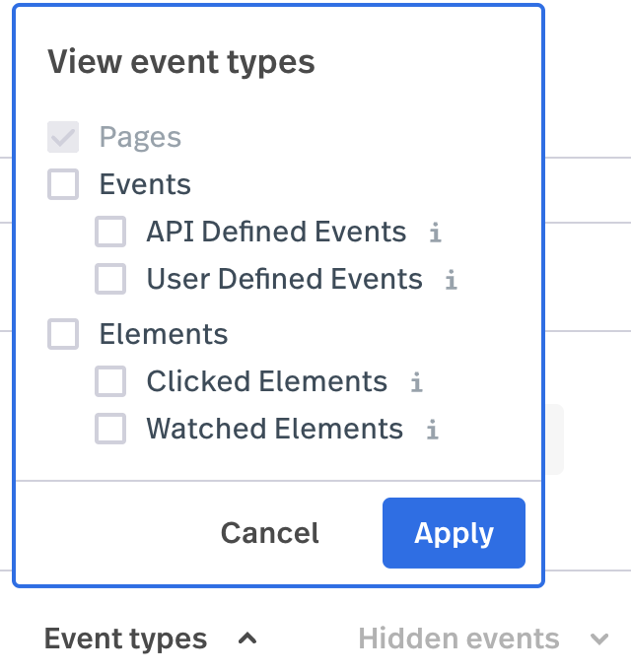Image resolution: width=631 pixels, height=672 pixels.
Task: Check the Watched Elements box
Action: point(110,429)
